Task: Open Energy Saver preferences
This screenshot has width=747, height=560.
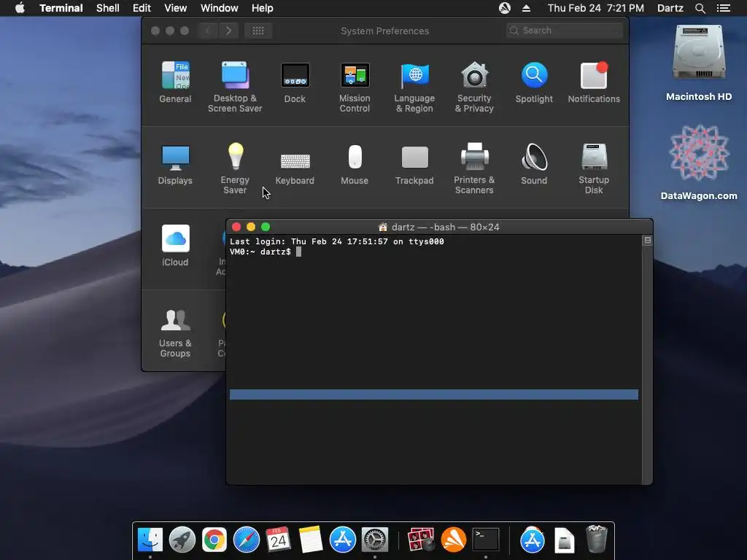Action: click(235, 168)
